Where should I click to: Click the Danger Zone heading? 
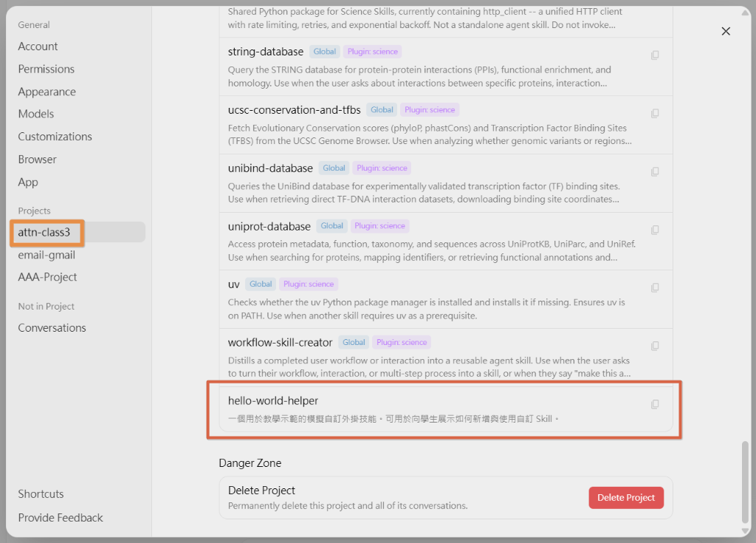[250, 463]
